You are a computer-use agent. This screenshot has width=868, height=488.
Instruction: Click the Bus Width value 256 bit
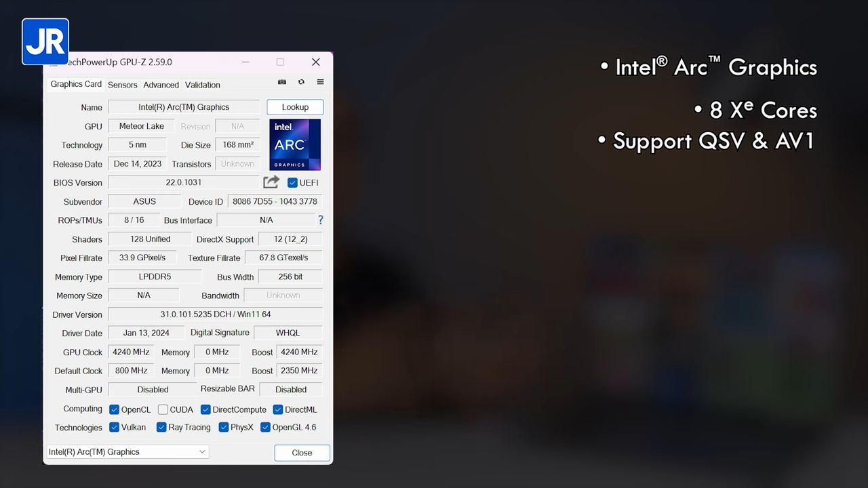tap(290, 277)
